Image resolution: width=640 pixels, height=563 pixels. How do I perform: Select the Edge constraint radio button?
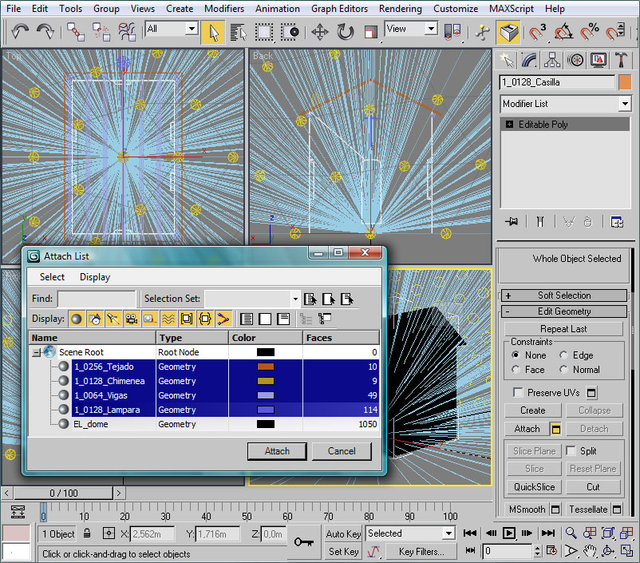tap(564, 355)
